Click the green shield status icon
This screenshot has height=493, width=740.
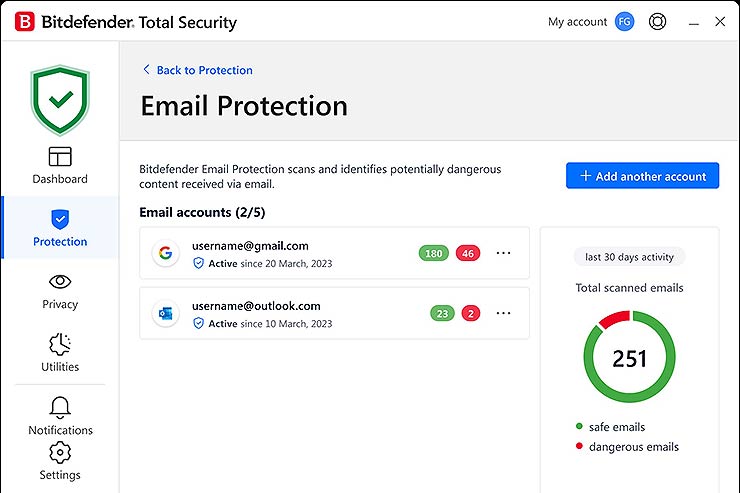60,100
